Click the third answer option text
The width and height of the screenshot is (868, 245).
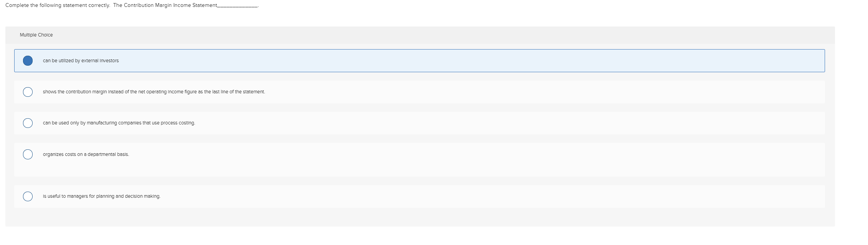(119, 123)
